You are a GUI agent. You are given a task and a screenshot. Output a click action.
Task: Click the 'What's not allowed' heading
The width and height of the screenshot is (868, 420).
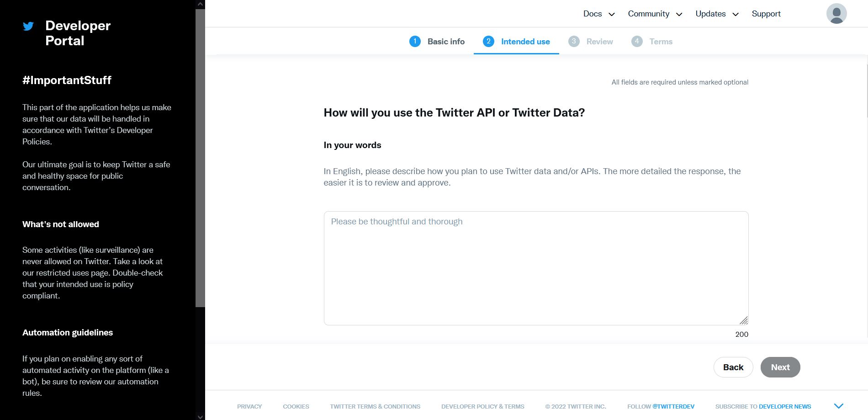click(x=61, y=224)
